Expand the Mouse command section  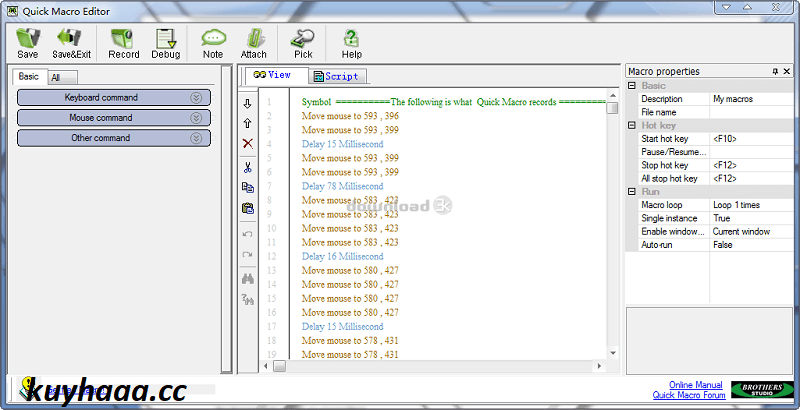click(114, 118)
